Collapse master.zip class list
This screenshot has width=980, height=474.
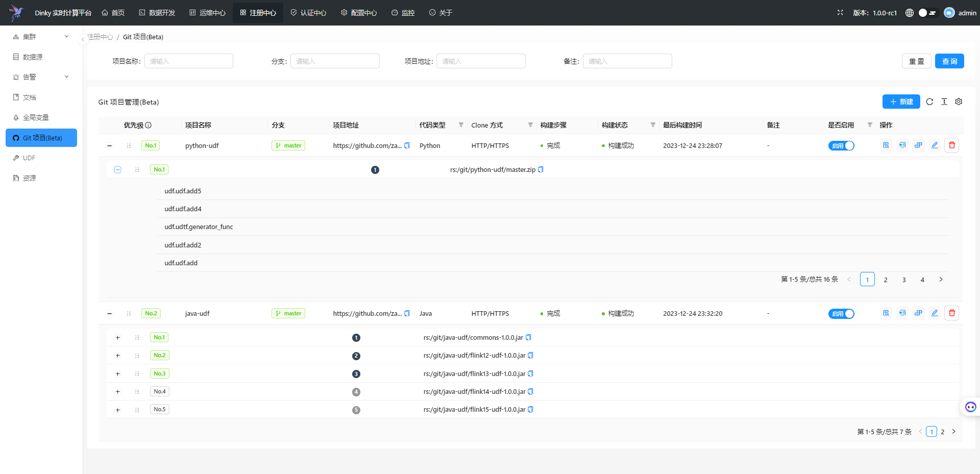(x=117, y=169)
